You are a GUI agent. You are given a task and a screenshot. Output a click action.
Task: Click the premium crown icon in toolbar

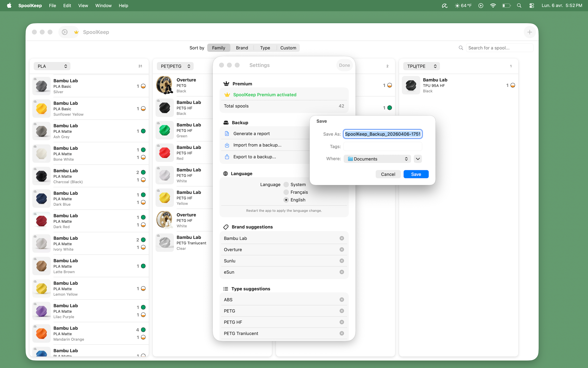click(x=76, y=32)
